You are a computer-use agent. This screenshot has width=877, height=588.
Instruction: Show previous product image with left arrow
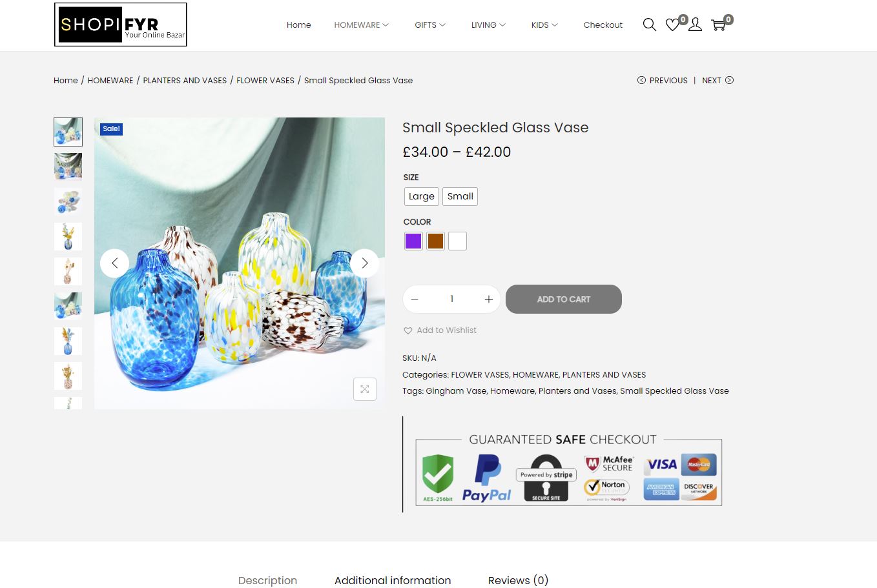[114, 263]
